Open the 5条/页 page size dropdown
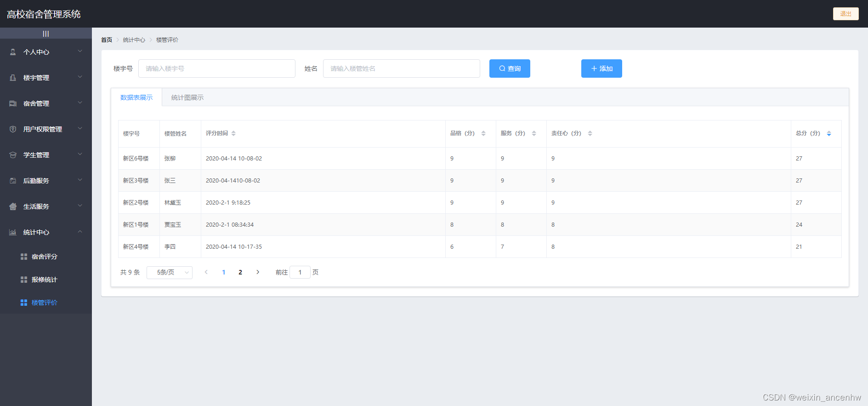The width and height of the screenshot is (868, 406). pyautogui.click(x=170, y=273)
